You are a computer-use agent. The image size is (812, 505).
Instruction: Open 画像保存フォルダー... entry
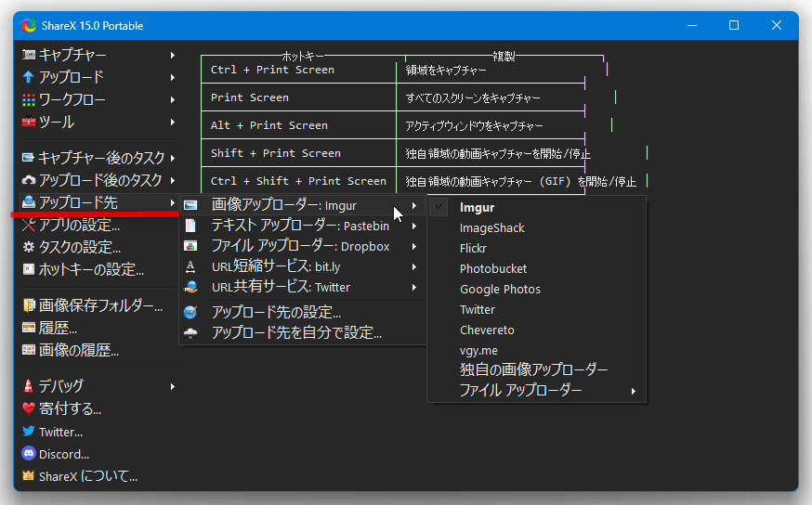[x=98, y=305]
